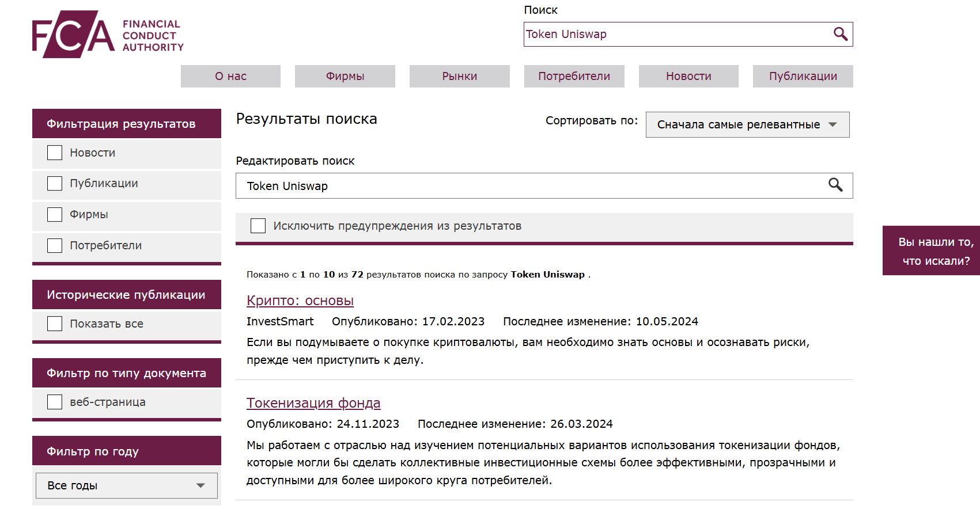Select Новости in the navigation bar

pos(688,76)
